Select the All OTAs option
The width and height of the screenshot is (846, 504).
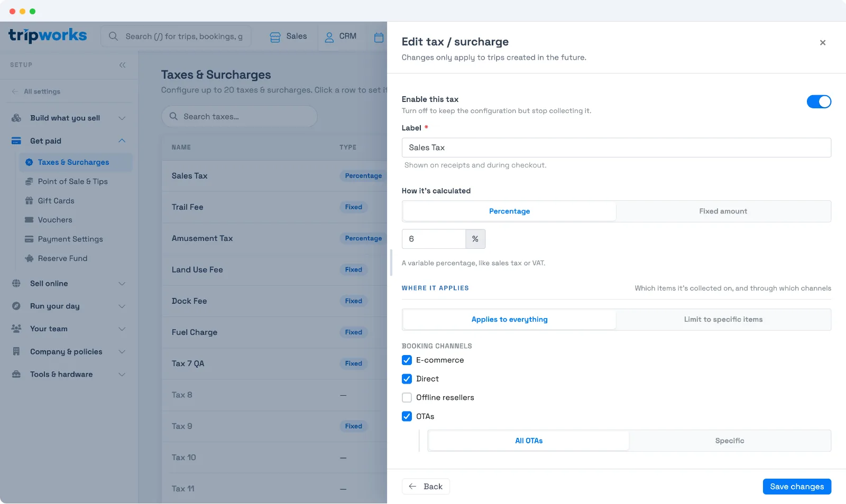tap(529, 441)
